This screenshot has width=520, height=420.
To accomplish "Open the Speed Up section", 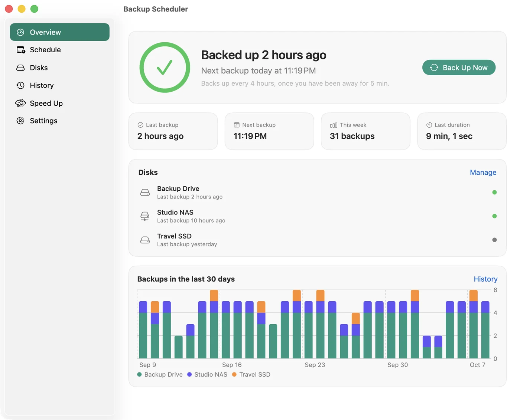I will pyautogui.click(x=60, y=103).
